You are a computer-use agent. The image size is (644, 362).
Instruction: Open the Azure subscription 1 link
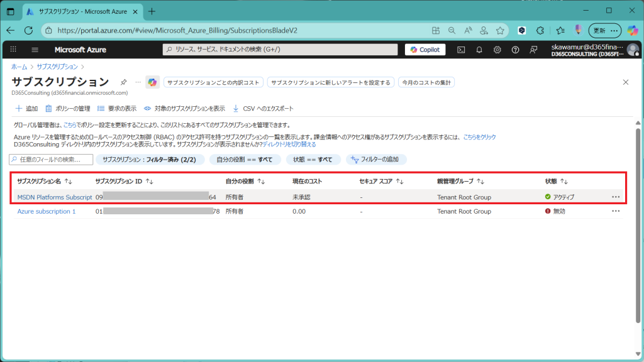click(x=47, y=212)
